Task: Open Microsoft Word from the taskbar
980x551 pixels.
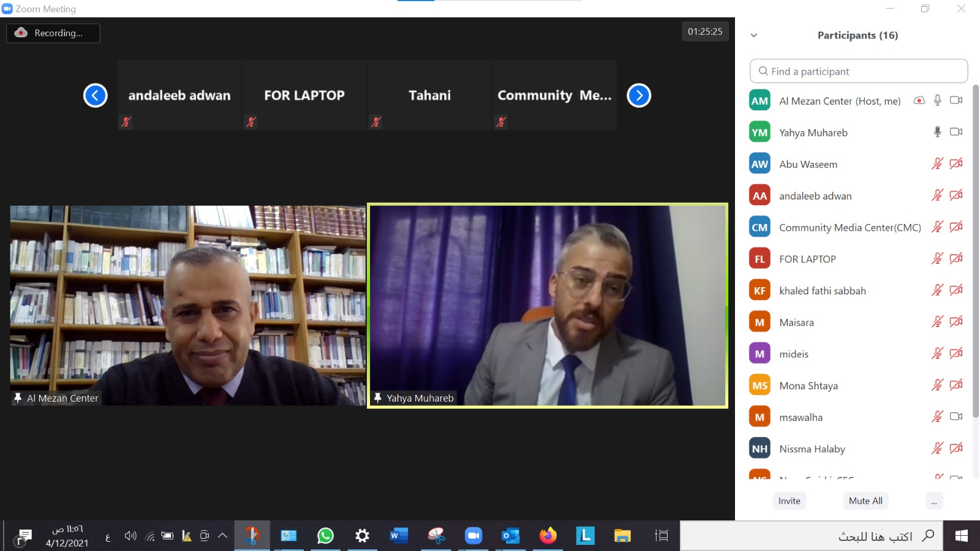Action: tap(398, 536)
